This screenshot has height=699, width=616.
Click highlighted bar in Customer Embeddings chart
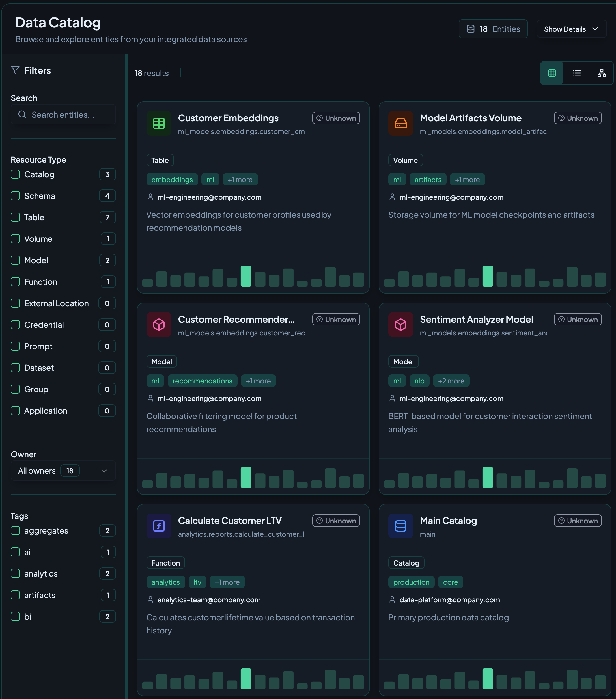pyautogui.click(x=246, y=276)
